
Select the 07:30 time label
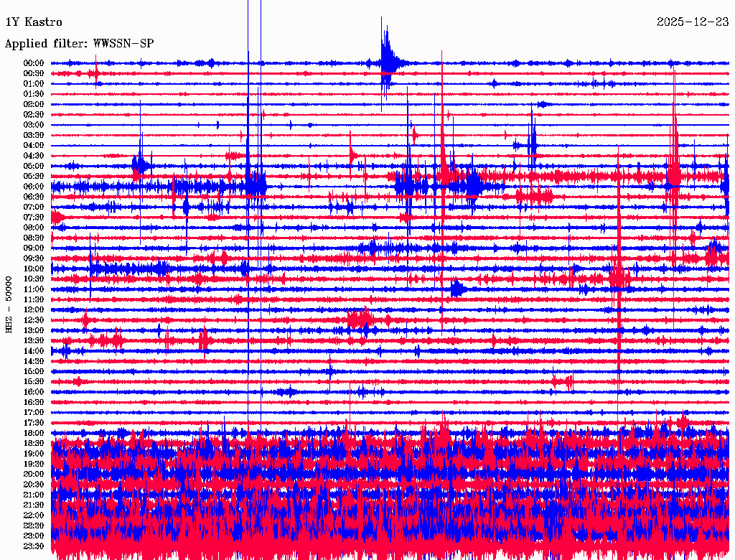(34, 217)
